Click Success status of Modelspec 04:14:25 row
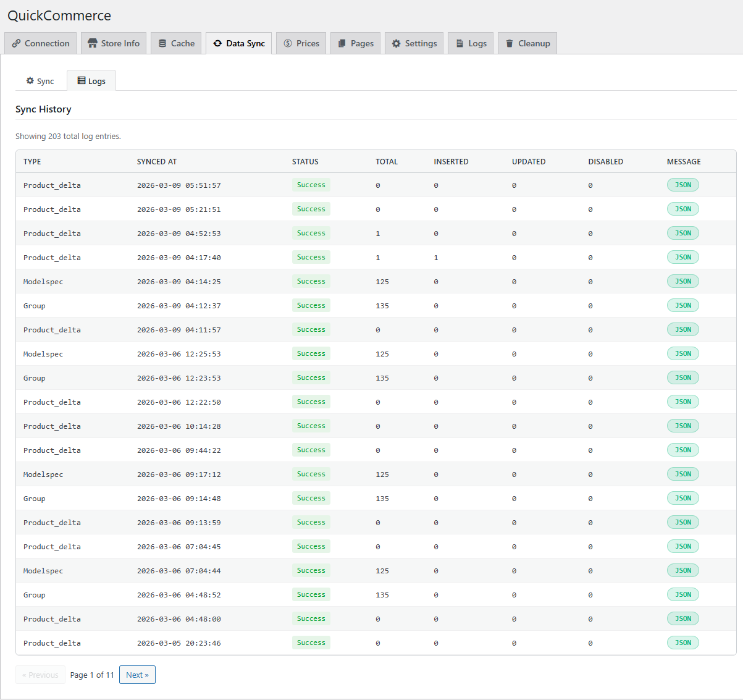The width and height of the screenshot is (743, 700). click(x=311, y=281)
